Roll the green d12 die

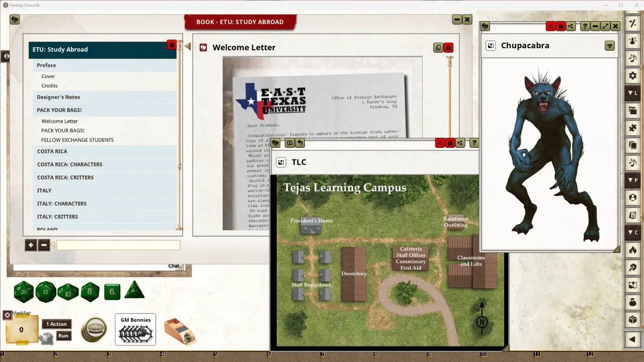pos(46,292)
